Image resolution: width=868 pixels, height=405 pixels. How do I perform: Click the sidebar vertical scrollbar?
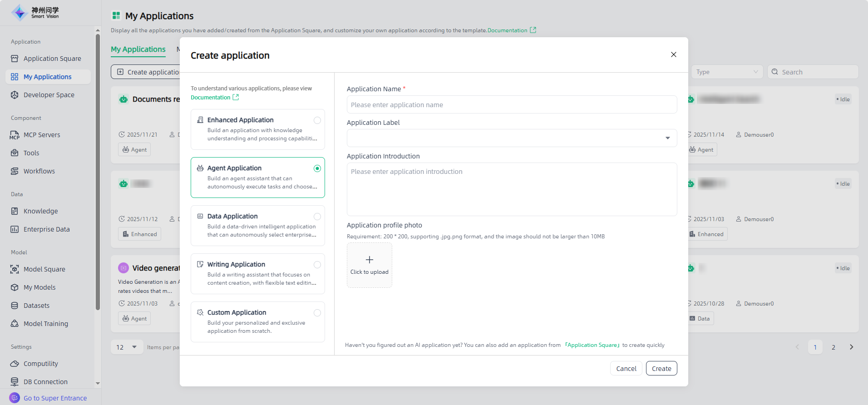[x=98, y=173]
